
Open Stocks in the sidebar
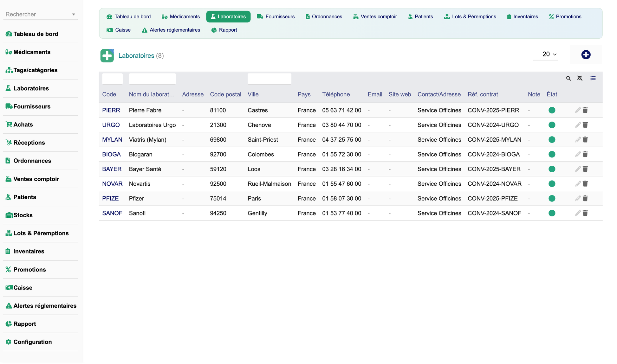pyautogui.click(x=41, y=215)
